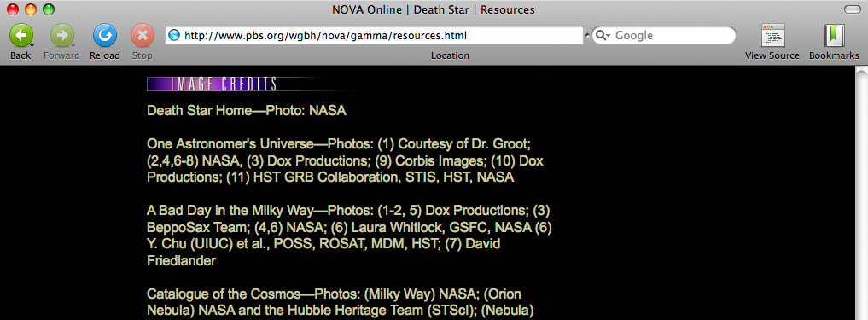Close the window with the red button
Screen dimensions: 868x320
[x=12, y=9]
